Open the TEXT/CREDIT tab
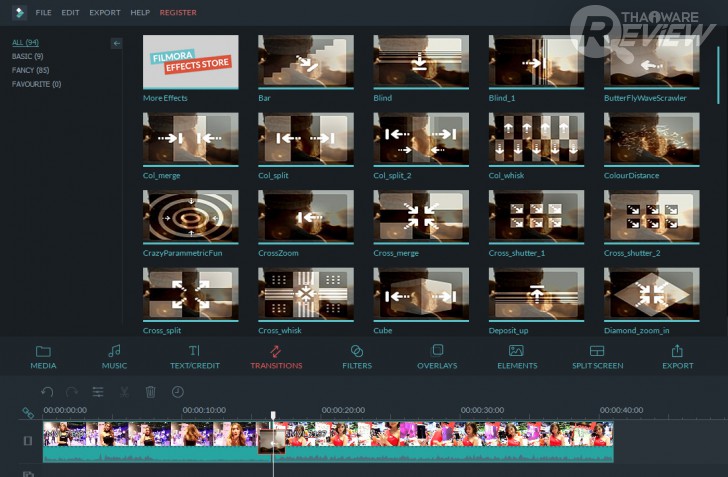728x477 pixels. pos(195,357)
